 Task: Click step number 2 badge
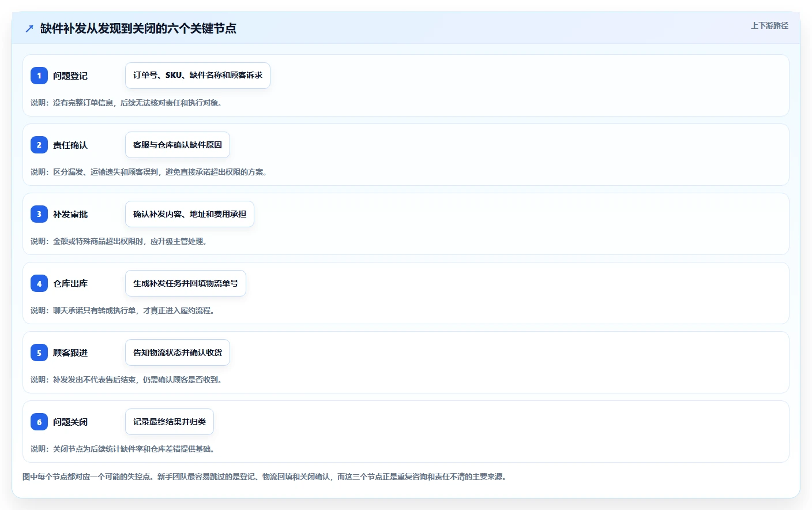[39, 145]
